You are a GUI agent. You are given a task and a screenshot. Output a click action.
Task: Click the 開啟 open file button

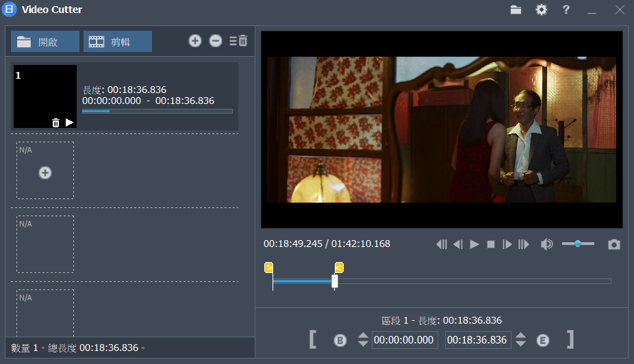point(45,42)
